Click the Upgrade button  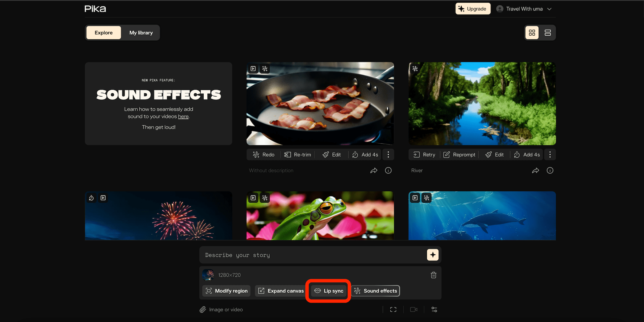[x=473, y=9]
